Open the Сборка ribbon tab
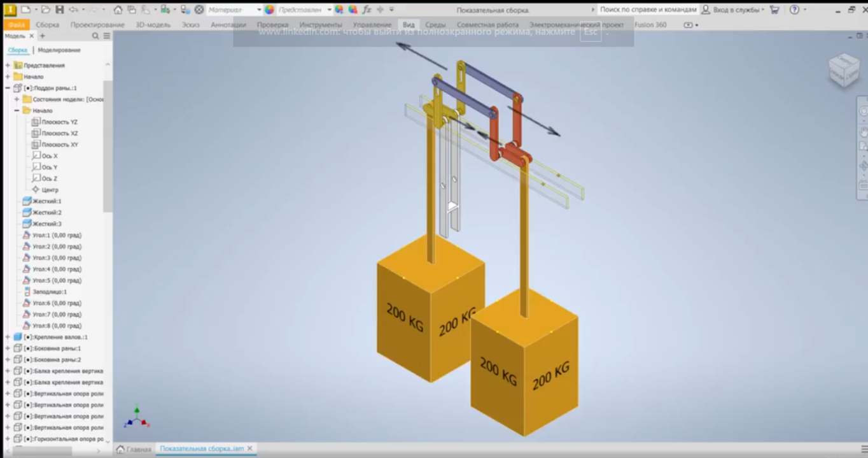Screen dimensions: 868x458 point(47,25)
